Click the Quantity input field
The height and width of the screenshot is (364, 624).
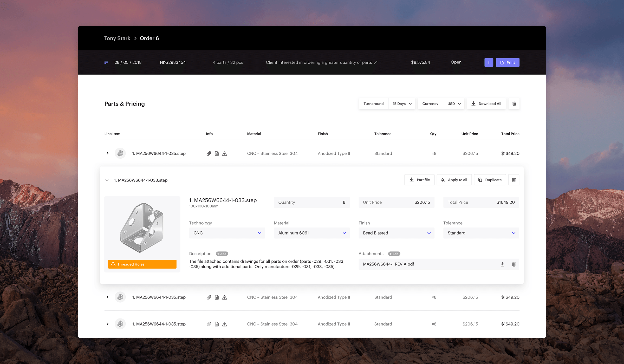(311, 202)
